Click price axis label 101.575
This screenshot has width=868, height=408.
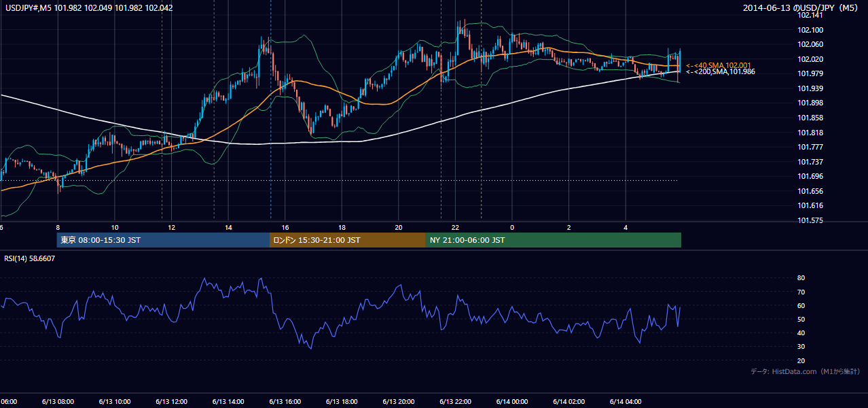click(810, 220)
